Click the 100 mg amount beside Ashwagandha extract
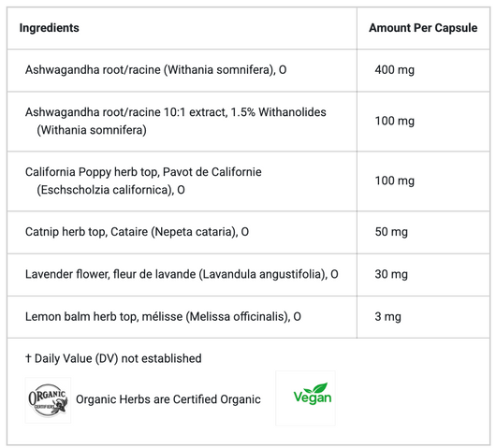This screenshot has width=496, height=448. (x=394, y=121)
